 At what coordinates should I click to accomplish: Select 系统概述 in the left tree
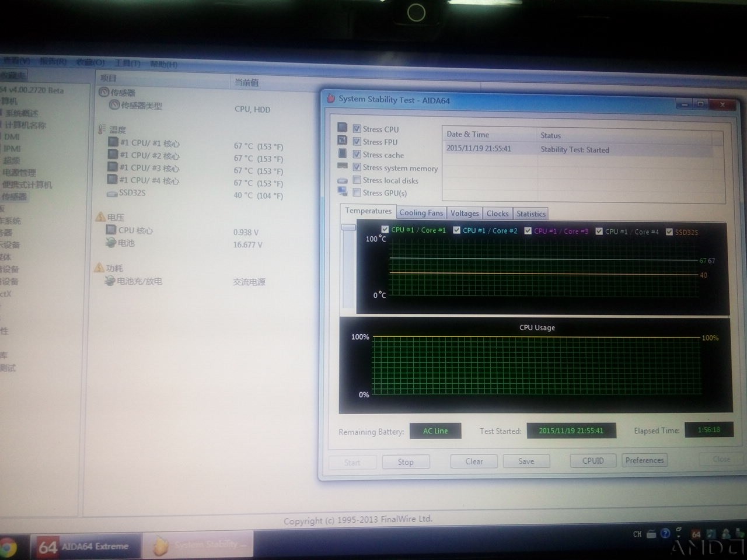point(21,113)
